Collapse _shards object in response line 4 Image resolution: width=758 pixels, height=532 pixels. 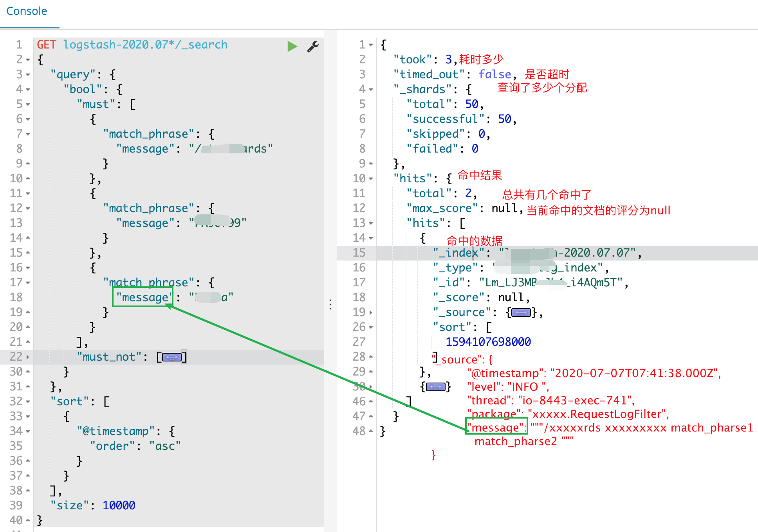point(371,90)
